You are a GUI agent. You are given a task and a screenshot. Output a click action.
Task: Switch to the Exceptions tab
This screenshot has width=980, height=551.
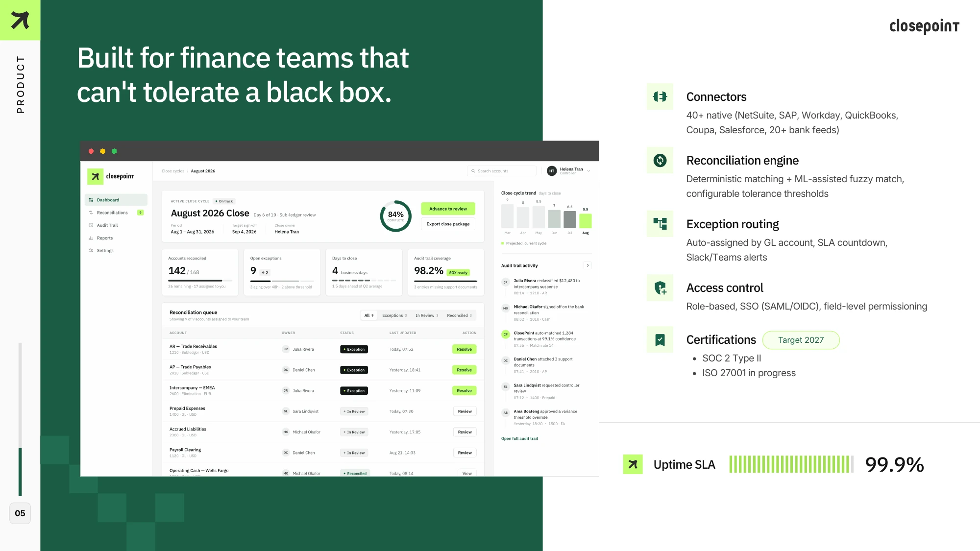pos(394,315)
